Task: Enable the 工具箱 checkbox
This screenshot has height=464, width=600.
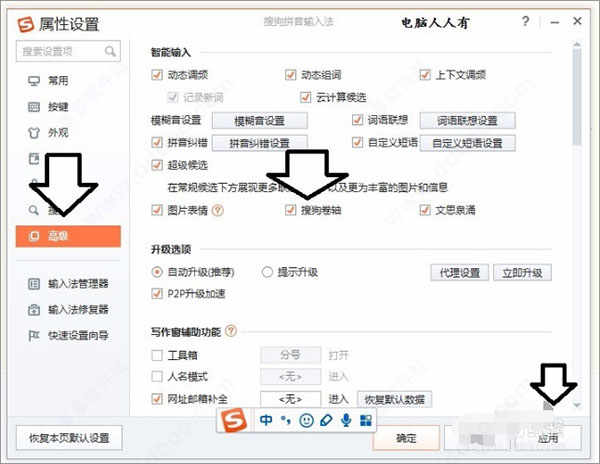Action: coord(157,355)
